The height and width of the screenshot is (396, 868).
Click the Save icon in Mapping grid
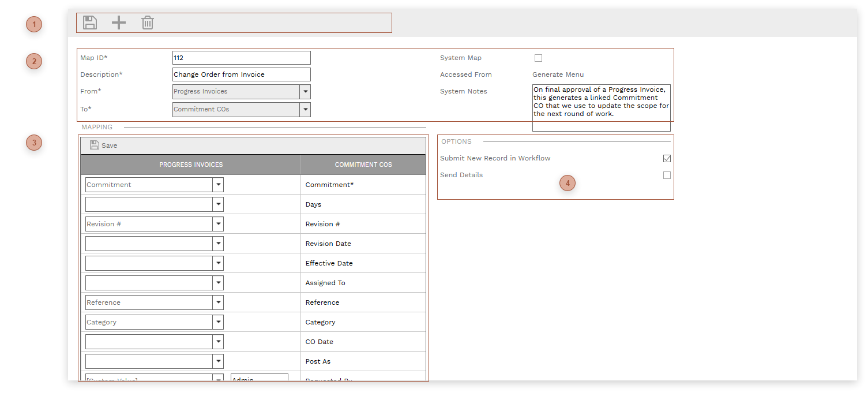[x=95, y=145]
